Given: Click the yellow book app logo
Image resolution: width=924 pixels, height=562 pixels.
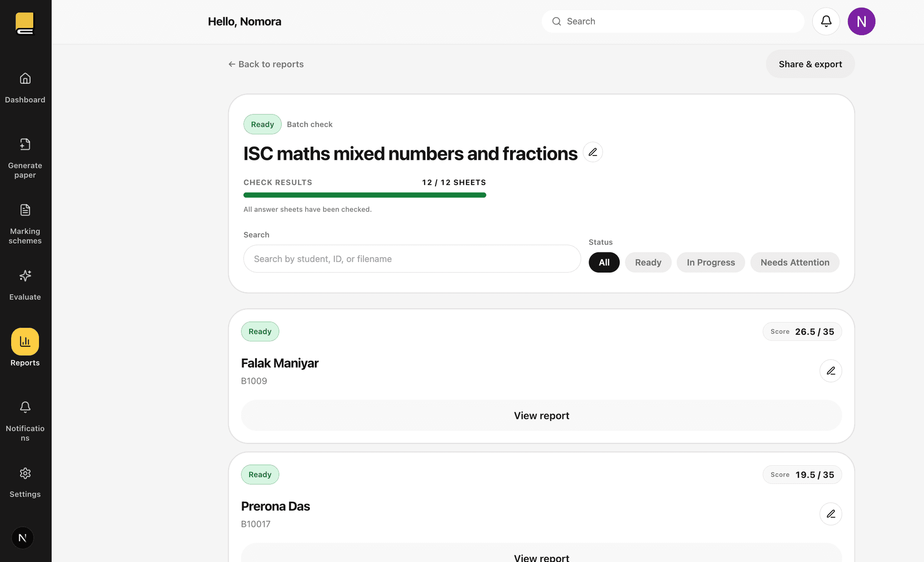Looking at the screenshot, I should [x=25, y=24].
